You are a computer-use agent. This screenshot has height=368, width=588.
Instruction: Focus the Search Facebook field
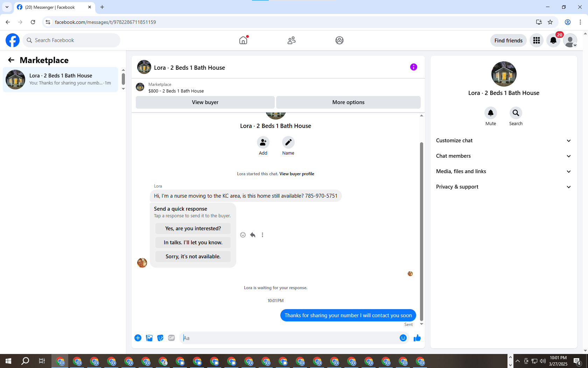click(x=71, y=40)
